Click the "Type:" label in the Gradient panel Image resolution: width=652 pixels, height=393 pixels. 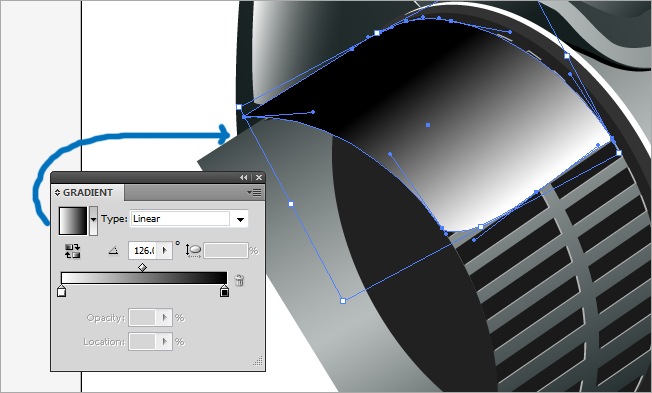click(114, 219)
